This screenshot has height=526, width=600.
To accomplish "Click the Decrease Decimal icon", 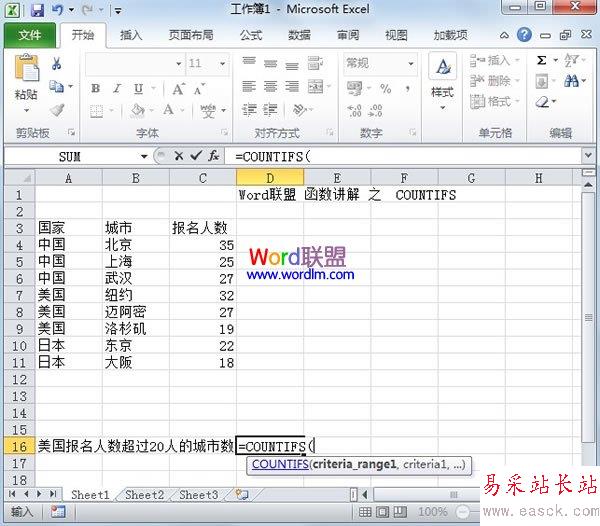I will coord(375,111).
